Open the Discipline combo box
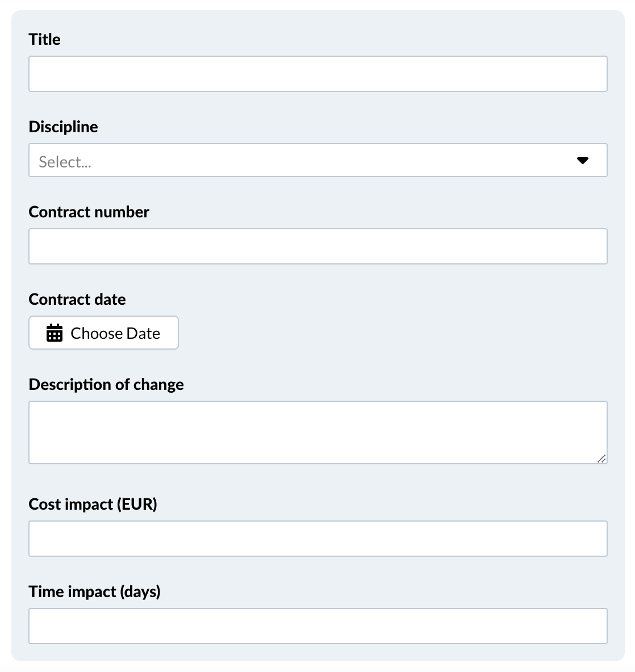The width and height of the screenshot is (635, 672). coord(307,161)
